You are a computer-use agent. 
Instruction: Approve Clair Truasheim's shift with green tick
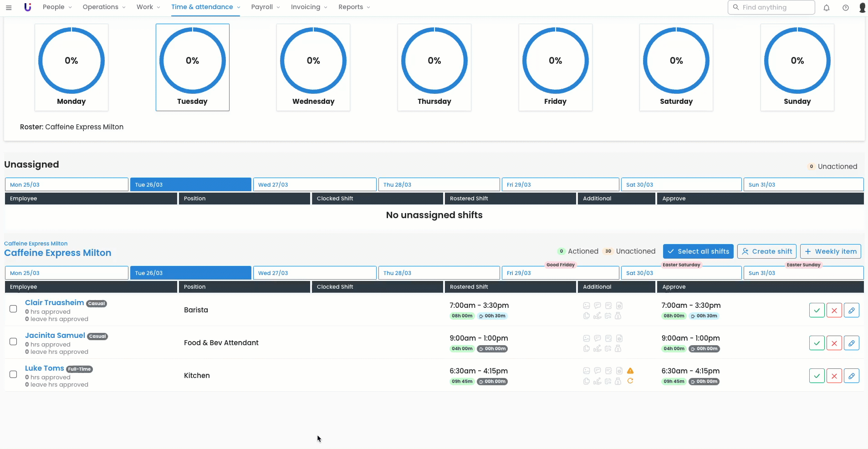coord(817,311)
